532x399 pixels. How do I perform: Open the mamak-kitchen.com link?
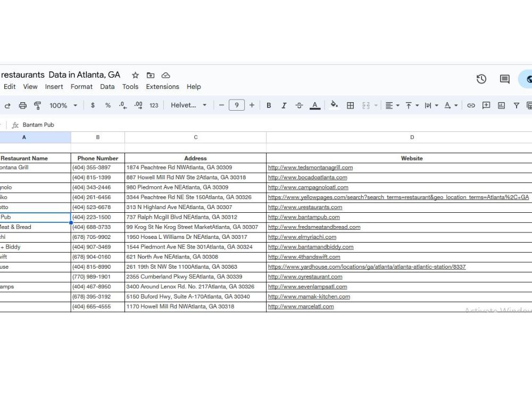309,296
